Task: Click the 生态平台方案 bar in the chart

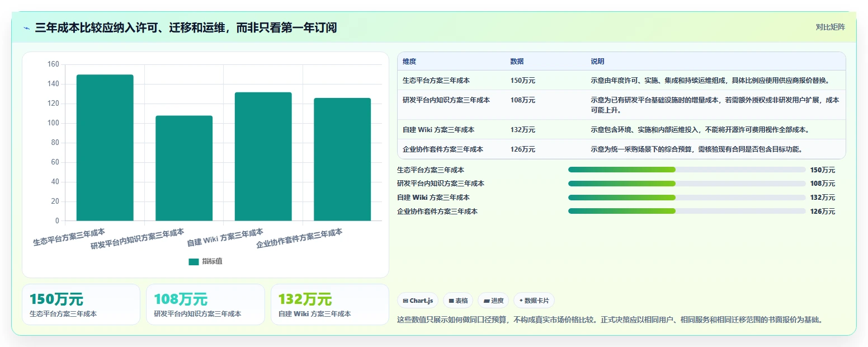Action: (x=105, y=147)
